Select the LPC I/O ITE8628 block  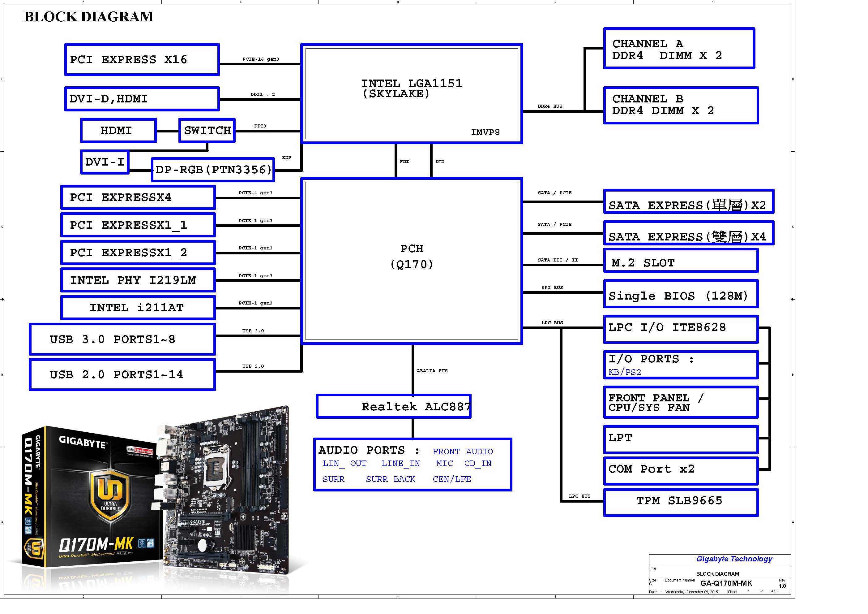tap(681, 329)
